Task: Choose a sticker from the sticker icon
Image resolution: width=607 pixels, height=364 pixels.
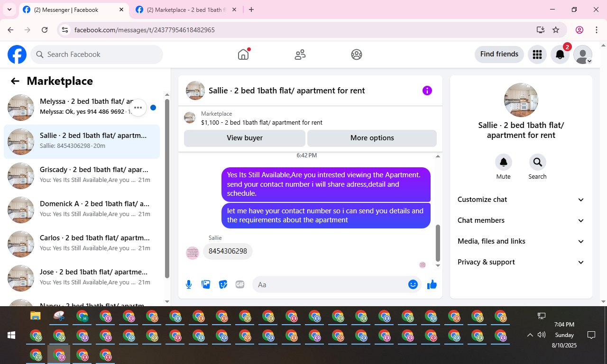Action: [x=223, y=284]
